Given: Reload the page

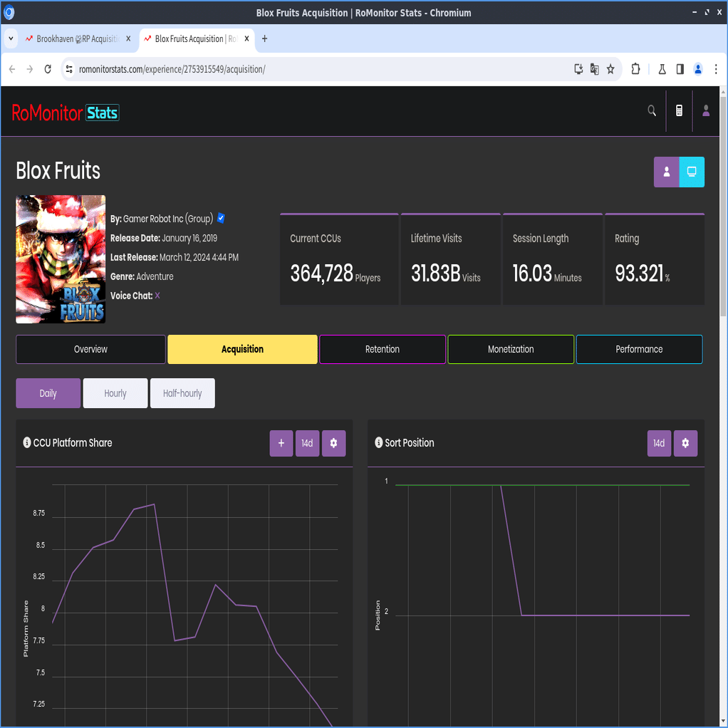Looking at the screenshot, I should click(48, 69).
